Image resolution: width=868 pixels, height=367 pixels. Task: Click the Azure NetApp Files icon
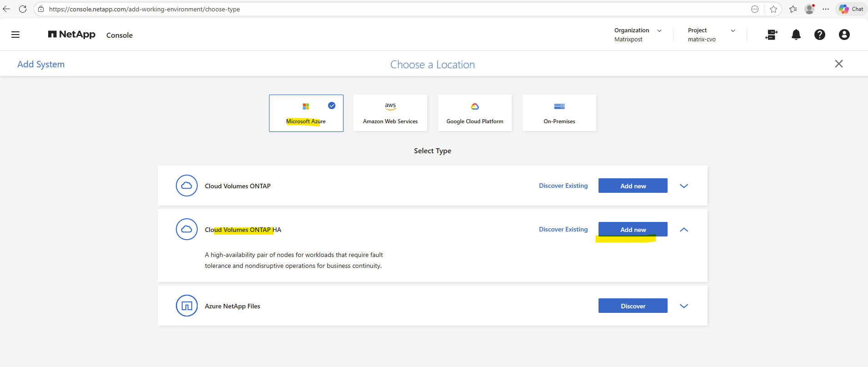click(x=186, y=306)
